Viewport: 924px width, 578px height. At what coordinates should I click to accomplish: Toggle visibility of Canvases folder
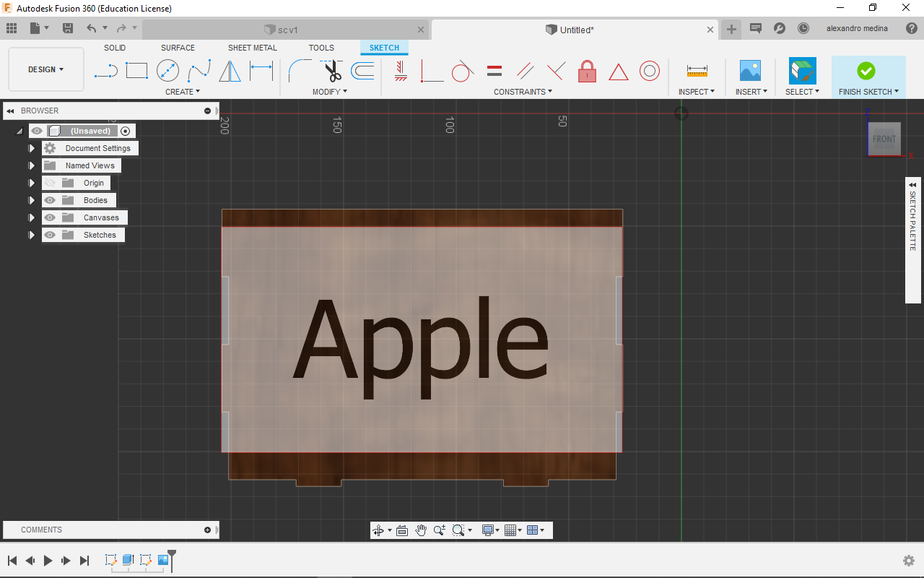click(50, 217)
